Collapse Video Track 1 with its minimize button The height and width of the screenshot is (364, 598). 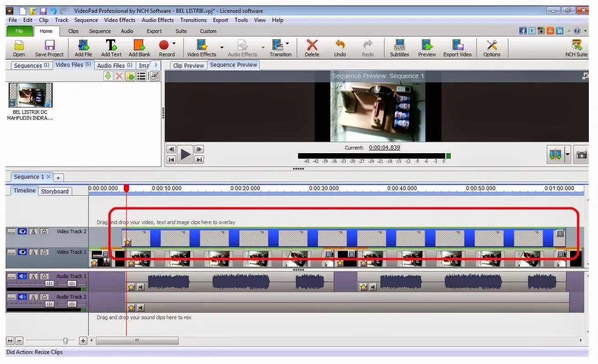[x=11, y=252]
